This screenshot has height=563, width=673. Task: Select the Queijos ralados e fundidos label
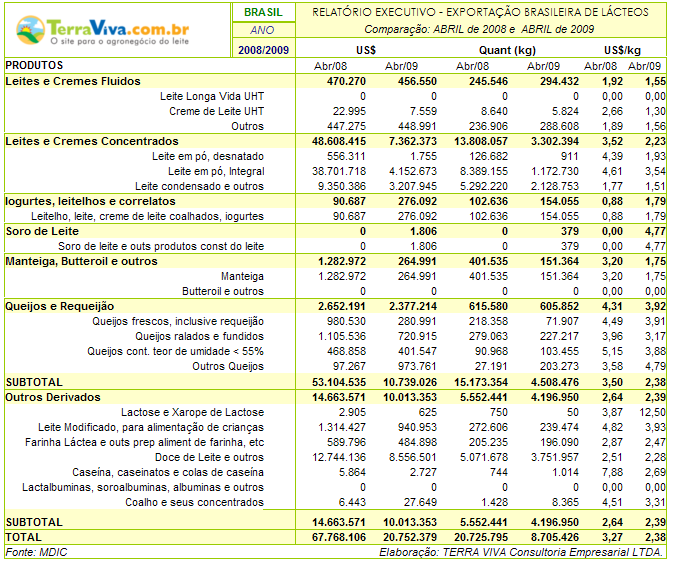click(x=200, y=336)
